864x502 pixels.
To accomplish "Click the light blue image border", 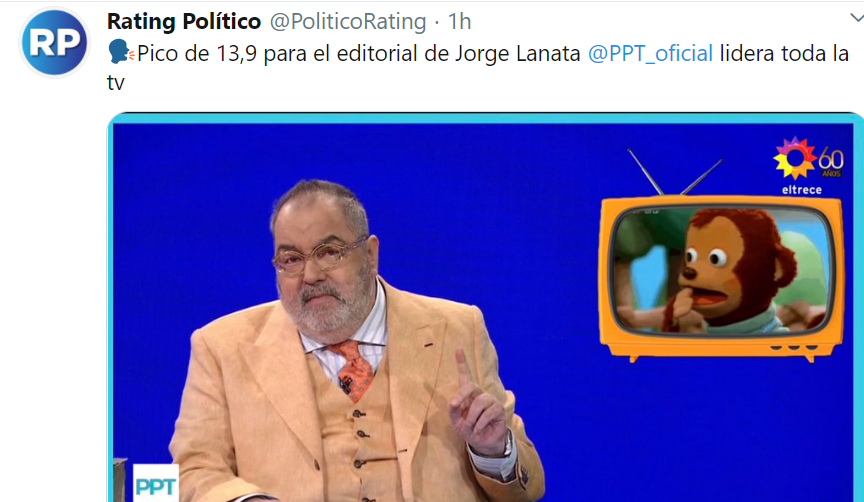I will 485,118.
